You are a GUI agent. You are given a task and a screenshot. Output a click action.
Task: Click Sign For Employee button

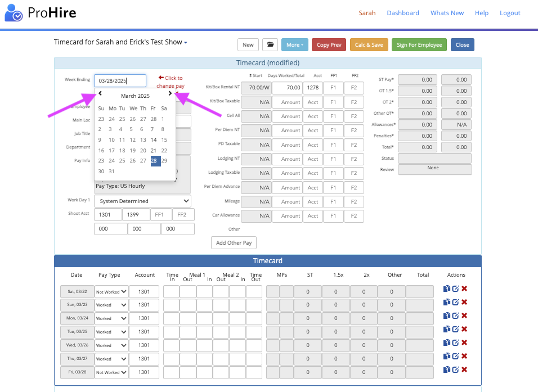click(x=419, y=44)
